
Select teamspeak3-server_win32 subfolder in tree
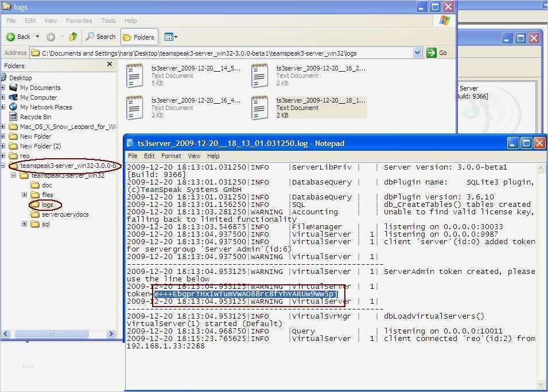tap(68, 175)
